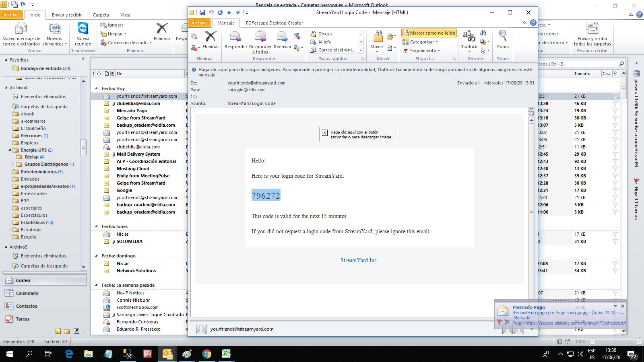Collapse the Fecha: Hoy group
The width and height of the screenshot is (644, 362).
point(96,88)
